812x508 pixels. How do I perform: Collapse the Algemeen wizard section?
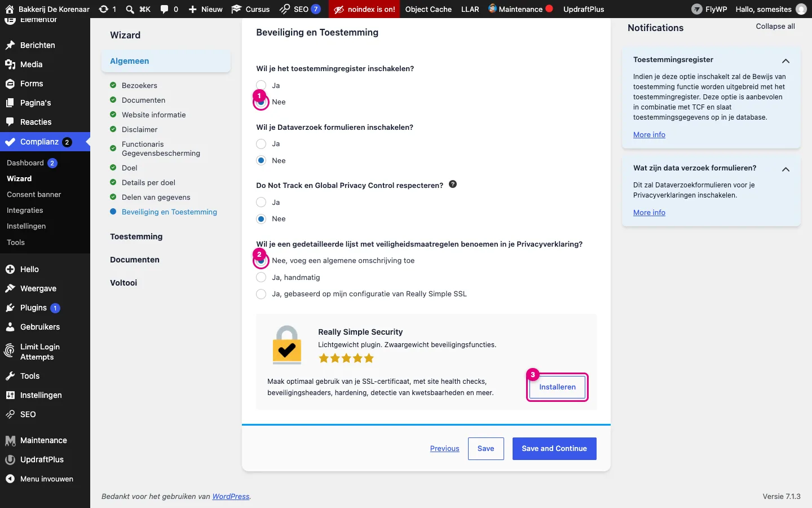(x=166, y=61)
